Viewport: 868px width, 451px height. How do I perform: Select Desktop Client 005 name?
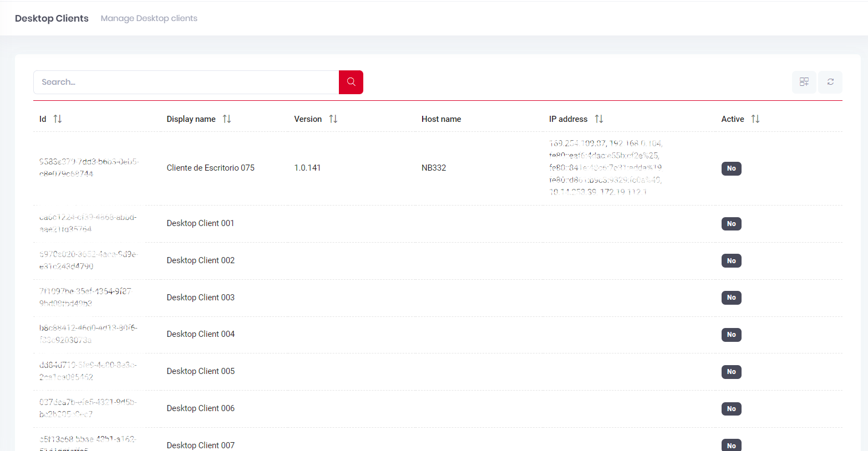(201, 371)
